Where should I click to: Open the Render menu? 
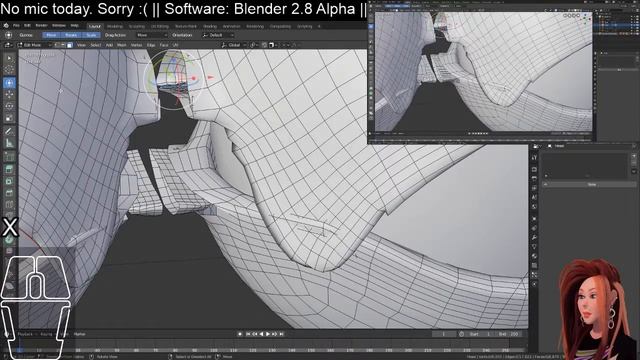click(41, 26)
